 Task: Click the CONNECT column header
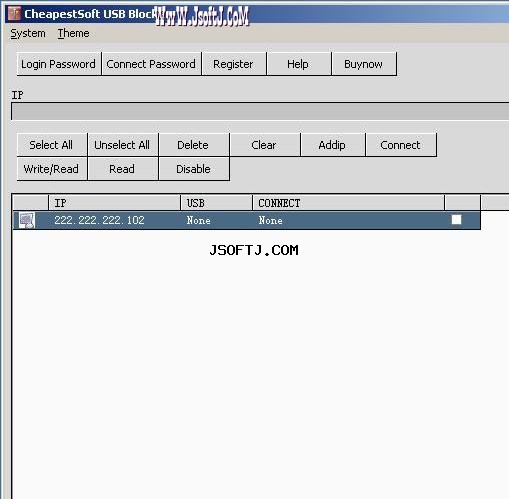(348, 203)
